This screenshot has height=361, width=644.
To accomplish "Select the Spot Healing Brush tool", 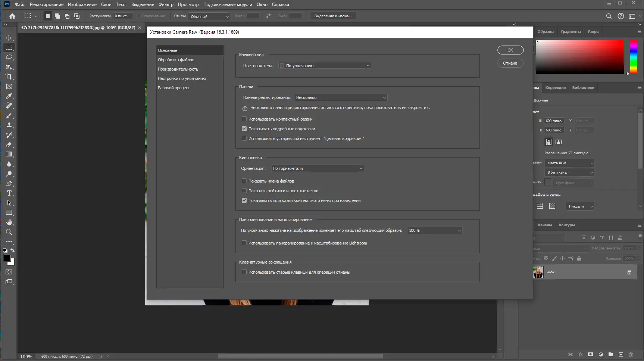I will coord(9,106).
